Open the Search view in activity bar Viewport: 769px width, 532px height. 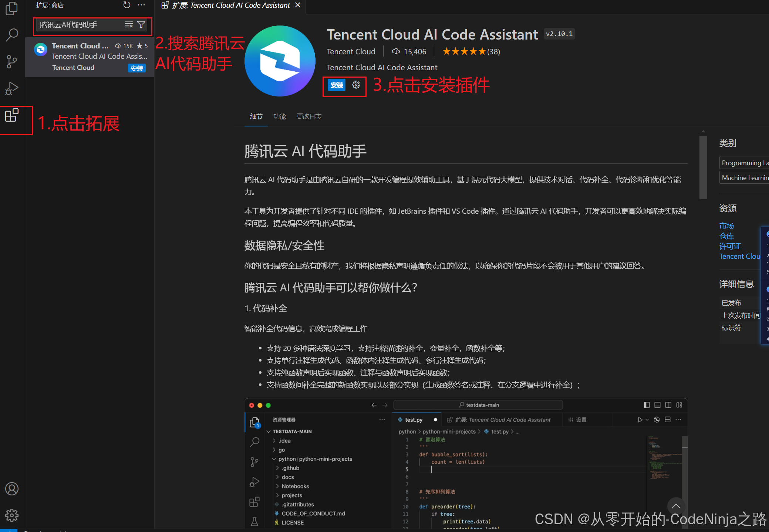[x=12, y=35]
